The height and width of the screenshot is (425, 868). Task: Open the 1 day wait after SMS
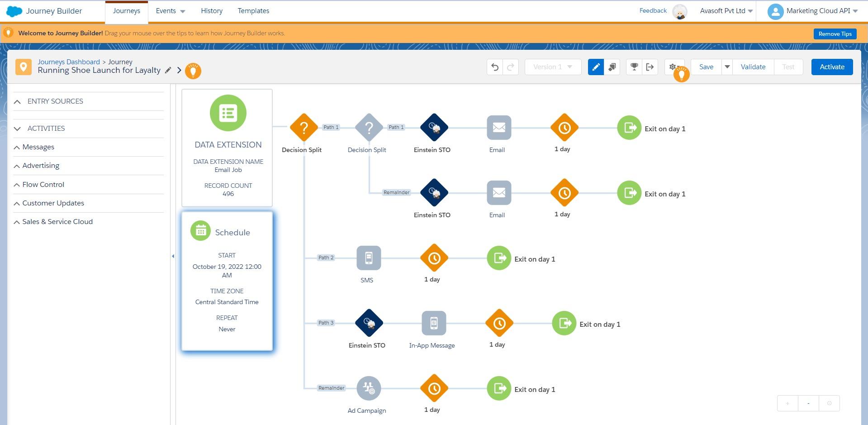click(x=434, y=258)
